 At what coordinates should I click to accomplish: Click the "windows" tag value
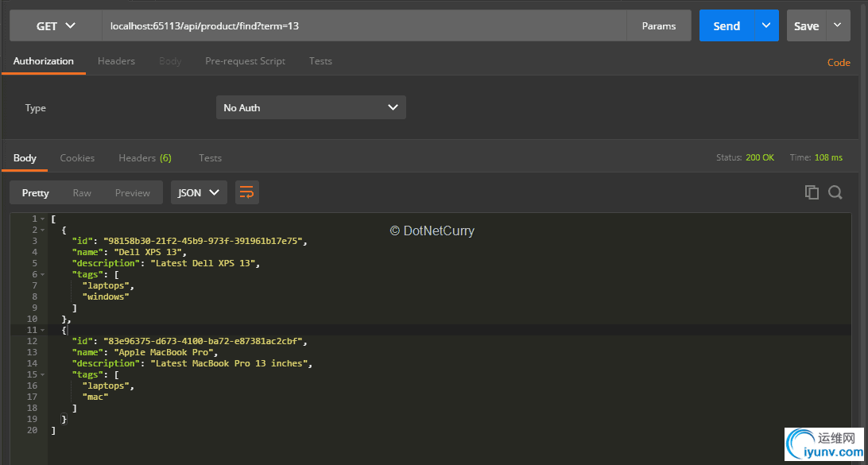pos(106,296)
